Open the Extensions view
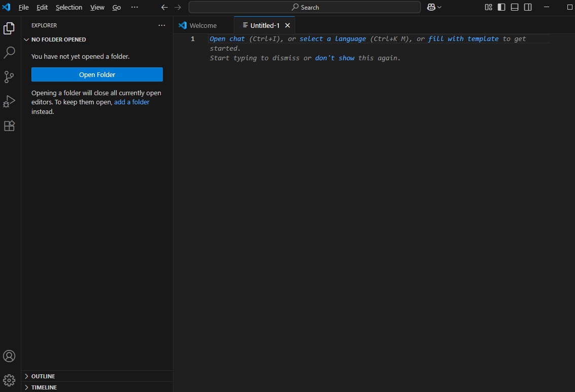This screenshot has width=575, height=392. (x=9, y=126)
